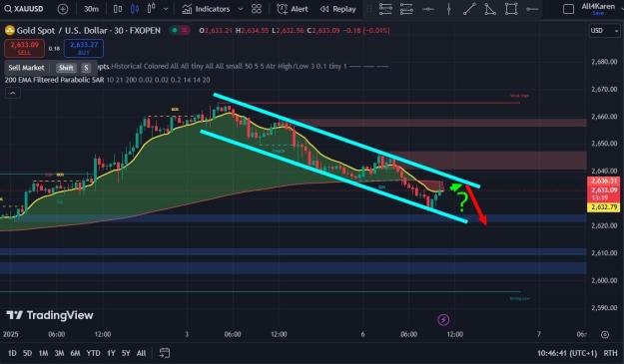Select the trend line drawing tool
Viewport: 624px width, 364px height.
tap(469, 9)
